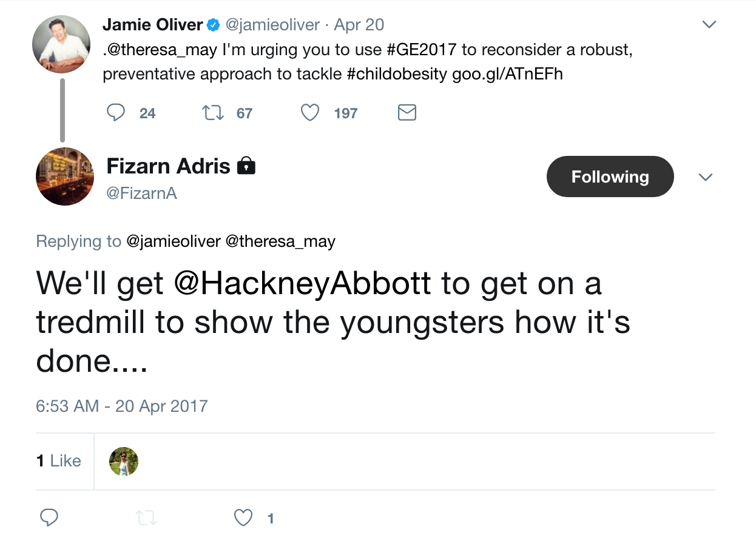Retweet Jamie Oliver's tweet
756x538 pixels.
pos(211,113)
